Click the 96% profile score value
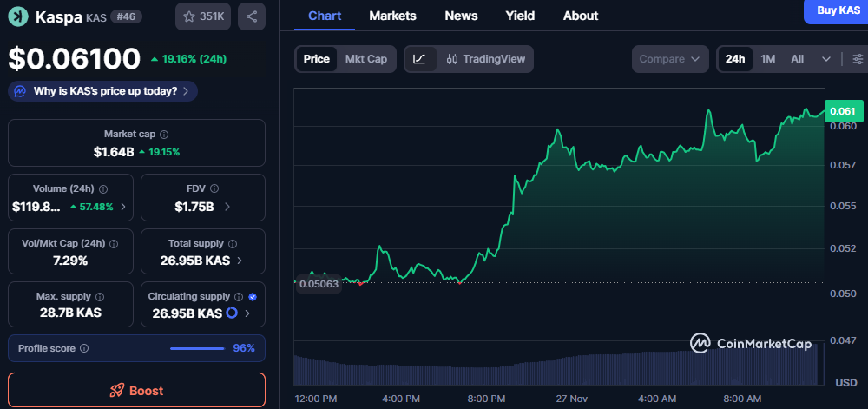The width and height of the screenshot is (868, 409). click(x=244, y=348)
